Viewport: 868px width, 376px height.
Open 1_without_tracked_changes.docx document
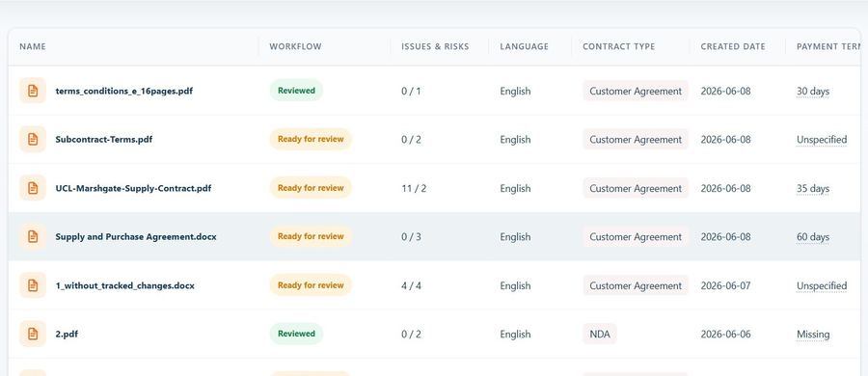coord(124,285)
